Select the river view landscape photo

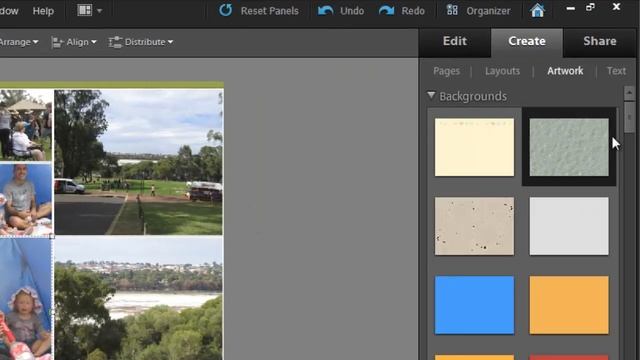(x=138, y=299)
